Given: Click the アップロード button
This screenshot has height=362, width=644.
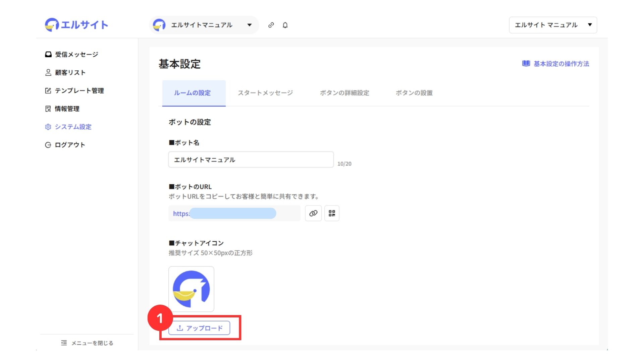Looking at the screenshot, I should (199, 328).
